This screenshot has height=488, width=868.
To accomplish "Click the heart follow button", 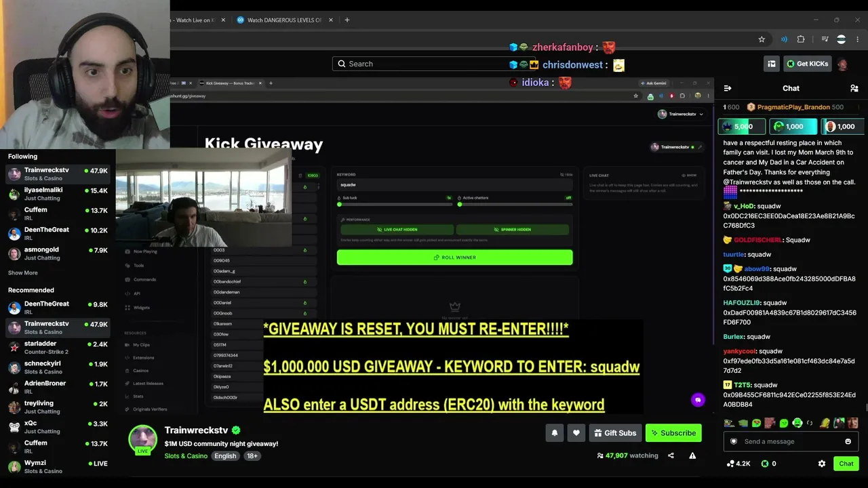I will click(576, 433).
